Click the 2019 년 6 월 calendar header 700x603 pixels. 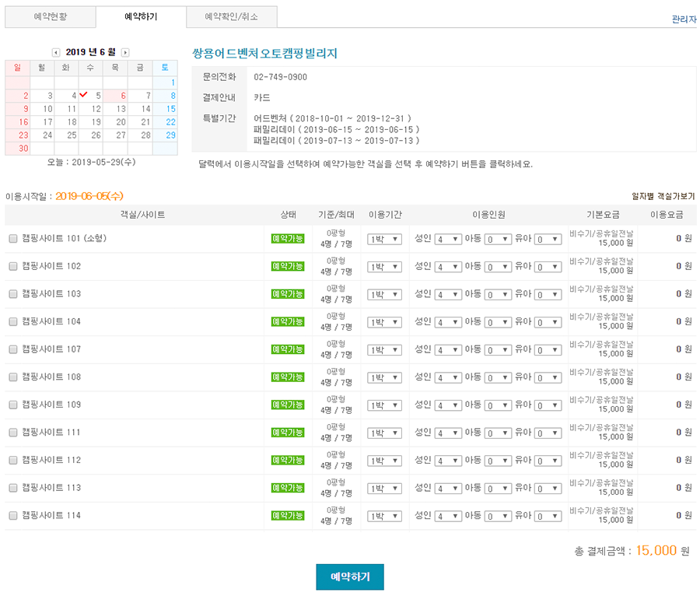[91, 52]
